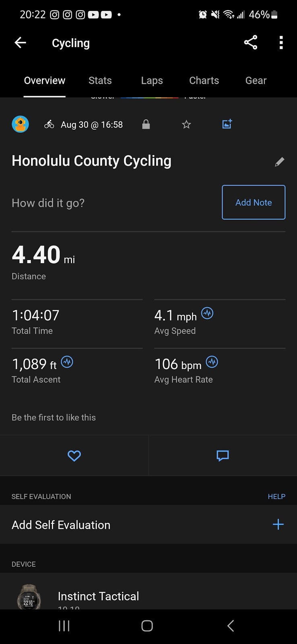Open the Laps tab
Viewport: 297px width, 644px height.
click(x=152, y=80)
